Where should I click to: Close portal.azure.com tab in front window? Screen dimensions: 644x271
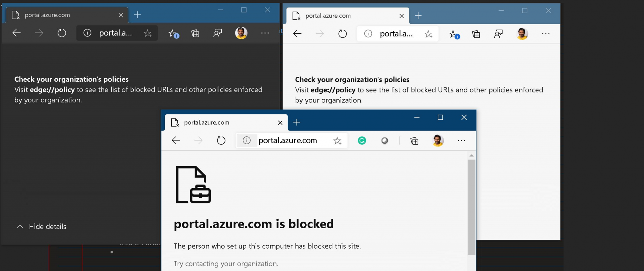click(280, 123)
